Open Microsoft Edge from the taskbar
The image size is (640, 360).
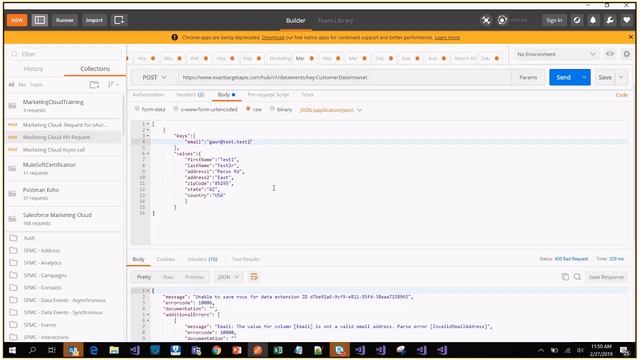93,350
